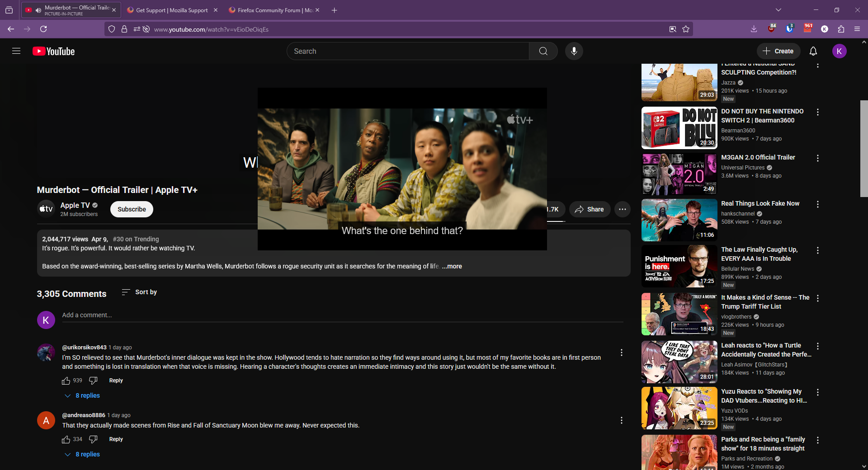Open @urikorsikov843 profile link
The height and width of the screenshot is (470, 868).
pyautogui.click(x=84, y=348)
